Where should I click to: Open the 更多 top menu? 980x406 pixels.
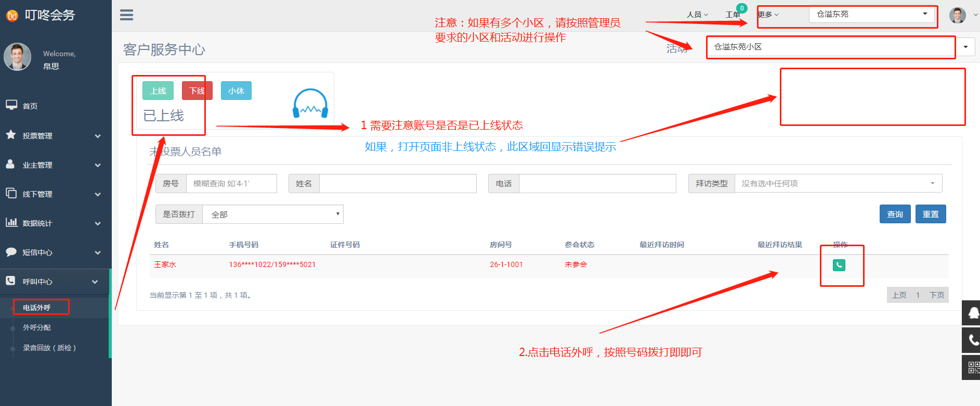[768, 15]
